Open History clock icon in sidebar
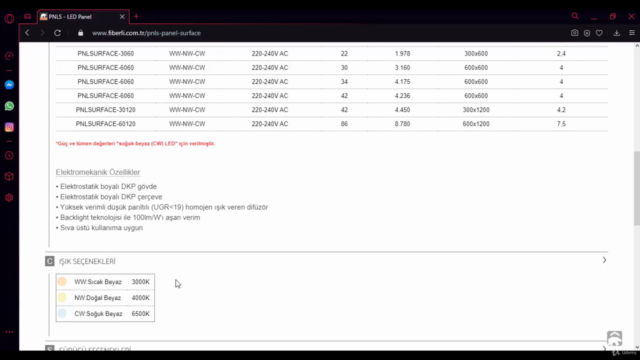This screenshot has height=360, width=640. coord(9,156)
